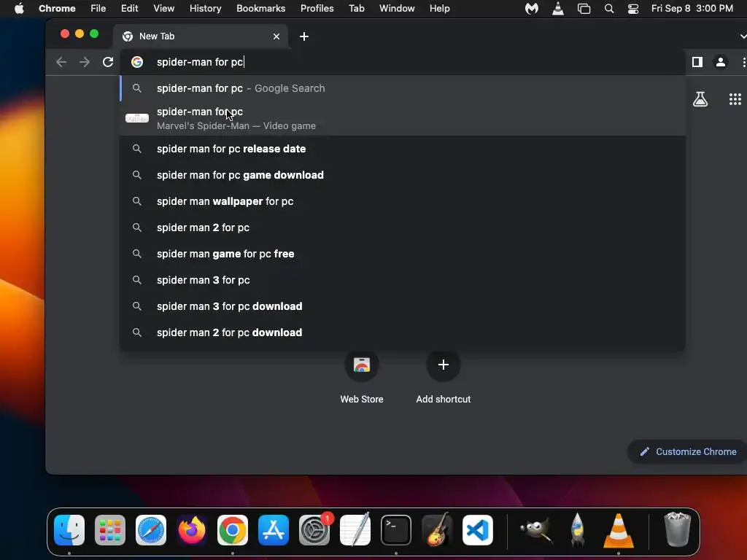Choose 'spider man 2 for pc' suggestion

pos(403,227)
